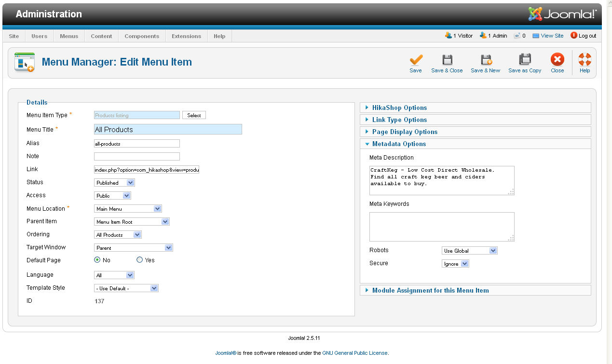Click the Save & Close floppy icon

447,60
